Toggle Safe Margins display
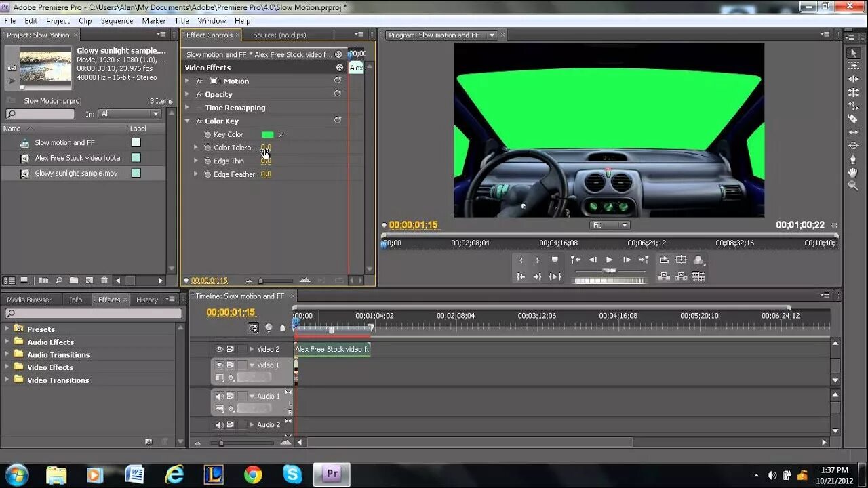 tap(681, 260)
